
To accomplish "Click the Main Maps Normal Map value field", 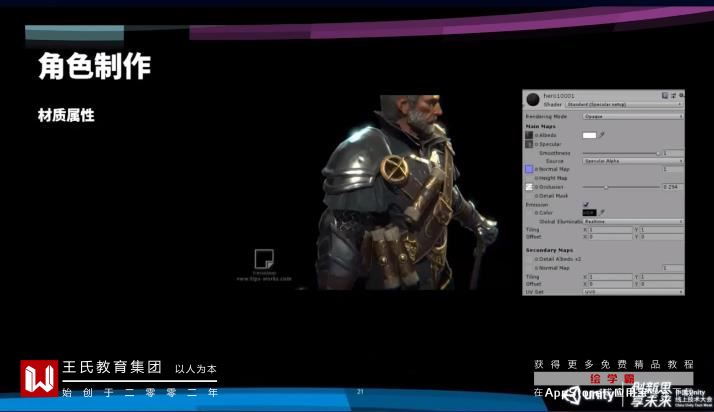I will pos(673,169).
